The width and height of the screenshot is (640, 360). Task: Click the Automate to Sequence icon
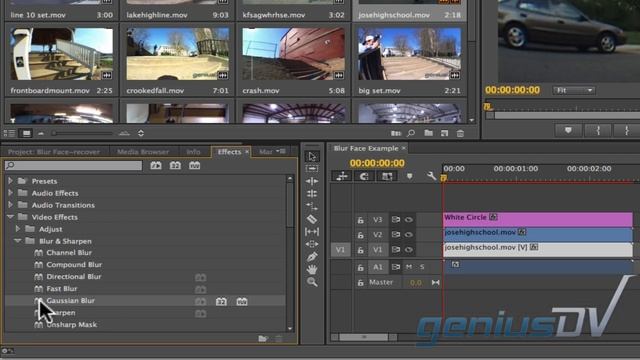(x=396, y=133)
